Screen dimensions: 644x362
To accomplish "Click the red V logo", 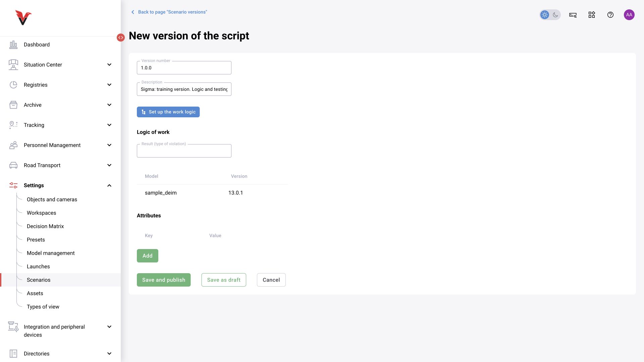I will 23,17.
